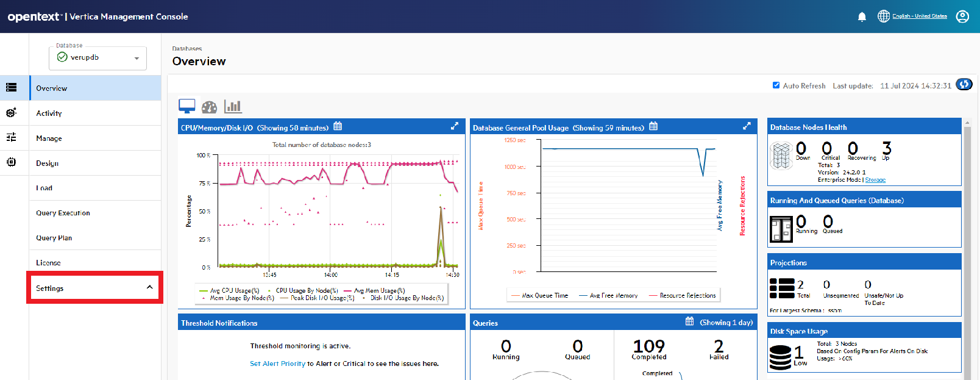Viewport: 980px width, 380px height.
Task: Maximize the CPU/Memory/Disk I/O chart
Action: [454, 126]
